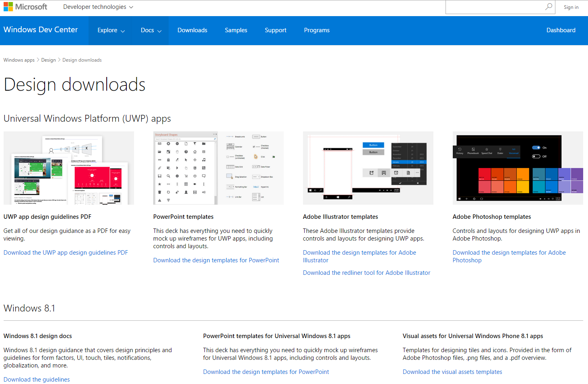Download Windows 8.1 PowerPoint design templates
Screen dimensions: 588x384
[266, 372]
